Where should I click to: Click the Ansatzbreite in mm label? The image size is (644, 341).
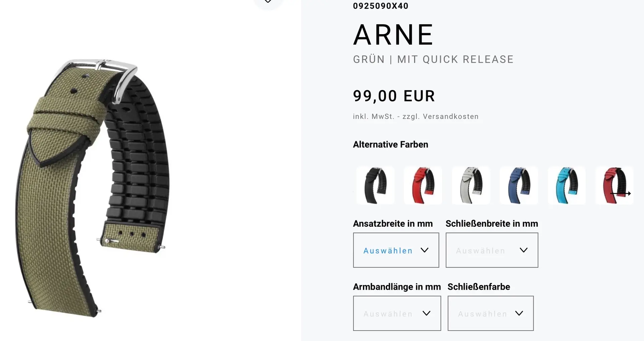click(x=393, y=224)
